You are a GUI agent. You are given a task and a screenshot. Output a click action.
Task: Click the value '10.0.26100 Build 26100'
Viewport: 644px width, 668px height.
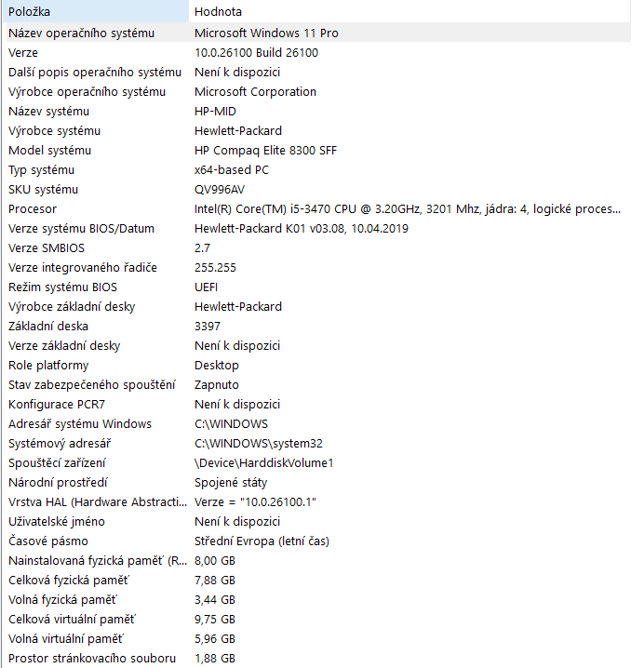pos(256,53)
